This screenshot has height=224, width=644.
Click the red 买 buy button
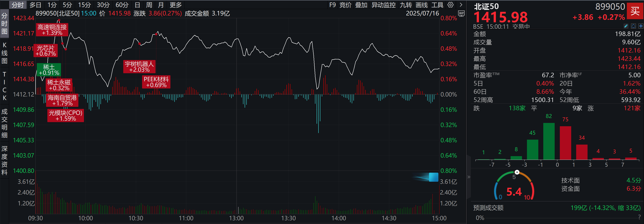tap(635, 11)
